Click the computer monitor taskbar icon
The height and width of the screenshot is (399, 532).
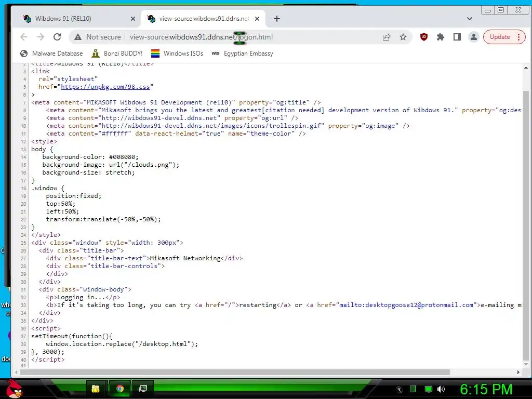tap(143, 389)
